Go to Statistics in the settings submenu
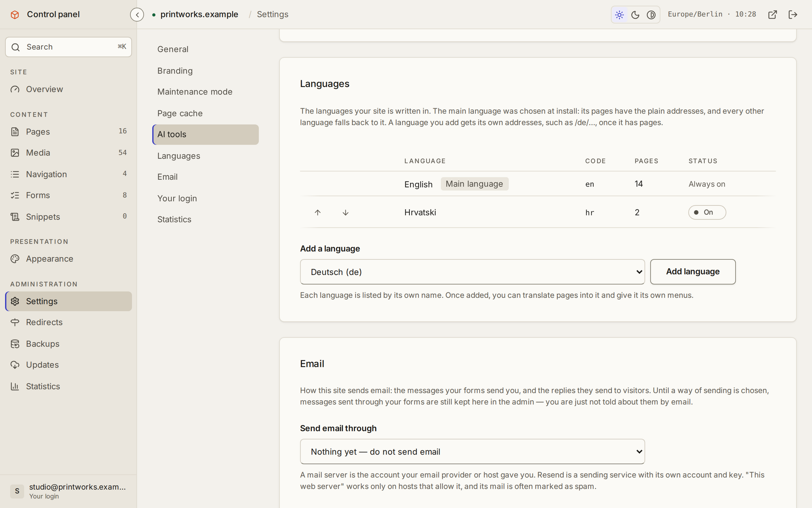The width and height of the screenshot is (812, 508). tap(206, 219)
